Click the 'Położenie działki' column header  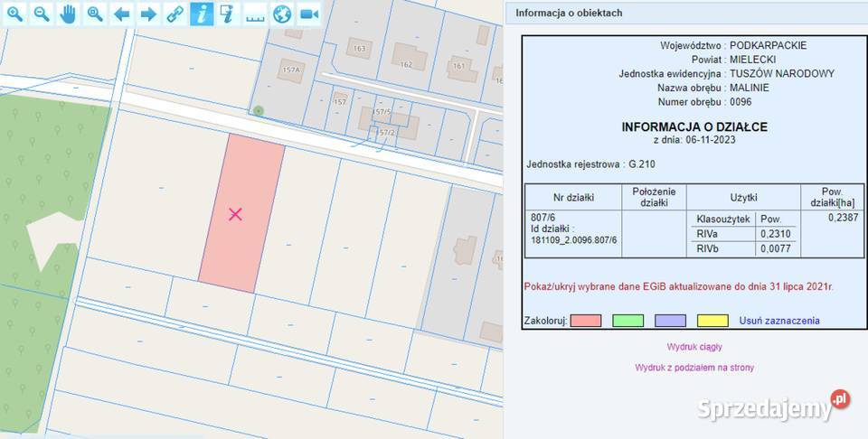(x=654, y=198)
